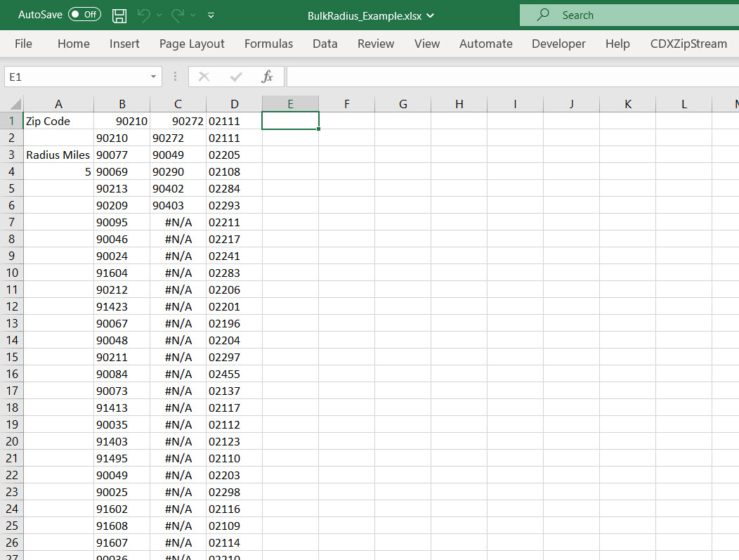
Task: Click the Redo arrow icon
Action: click(x=178, y=15)
